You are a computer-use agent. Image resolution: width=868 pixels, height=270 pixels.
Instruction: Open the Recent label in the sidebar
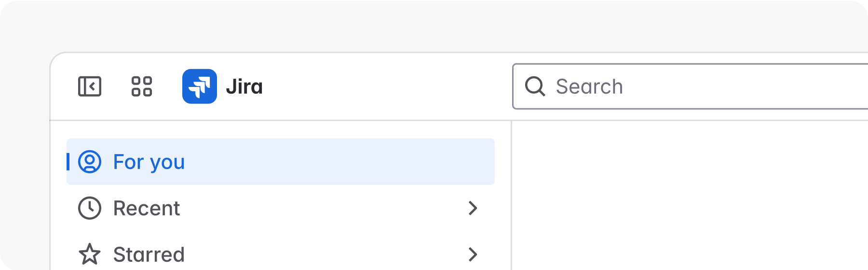pos(147,208)
